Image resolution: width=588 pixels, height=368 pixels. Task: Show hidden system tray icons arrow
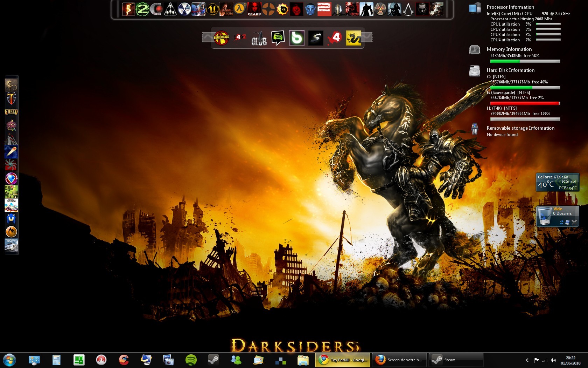[527, 360]
